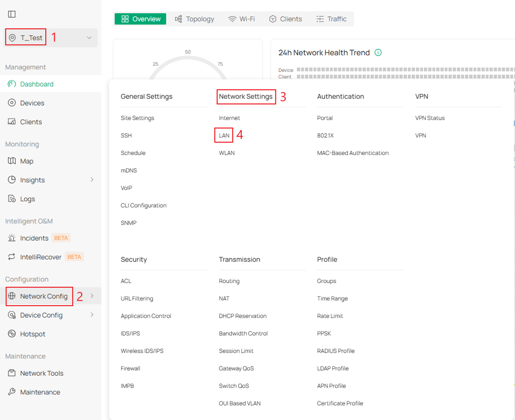Click the Dashboard gauge icon
The height and width of the screenshot is (420, 515).
coord(12,84)
